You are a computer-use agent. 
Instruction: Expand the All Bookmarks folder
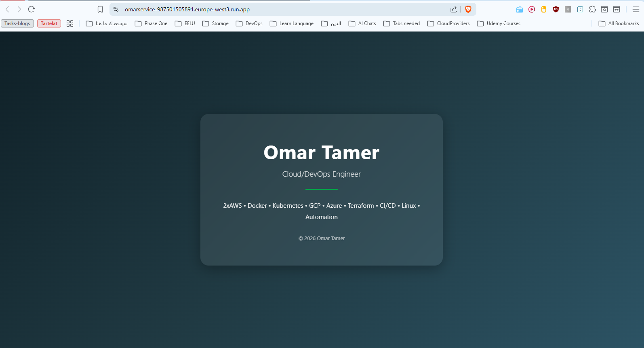[x=619, y=23]
